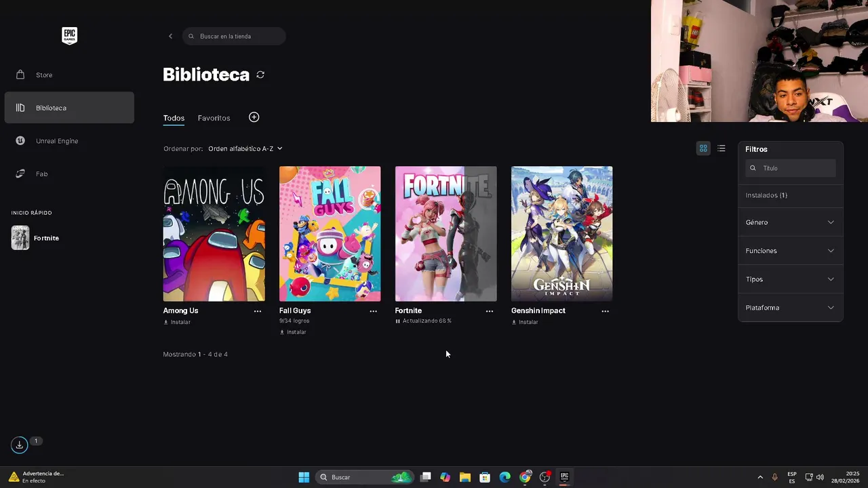Select the Todos tab

point(174,118)
